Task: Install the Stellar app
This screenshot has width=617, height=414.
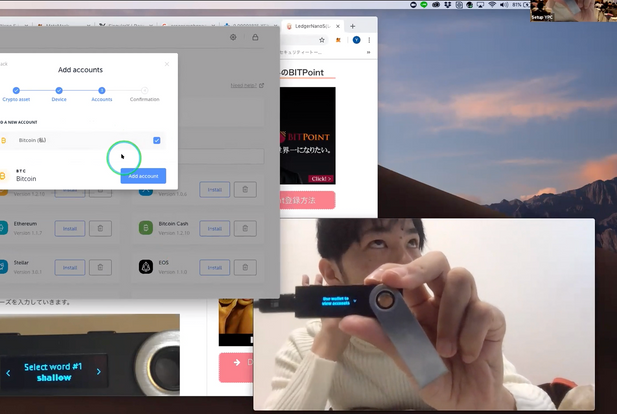Action: [70, 268]
